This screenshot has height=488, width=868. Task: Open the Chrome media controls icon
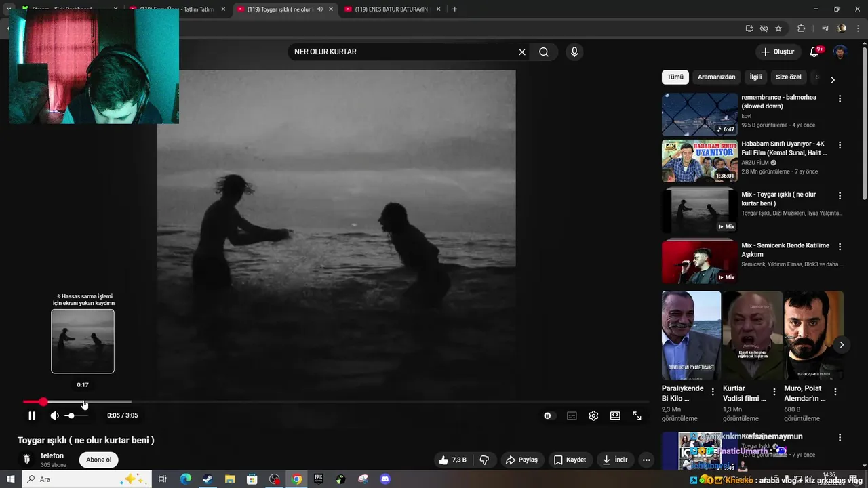[x=825, y=28]
